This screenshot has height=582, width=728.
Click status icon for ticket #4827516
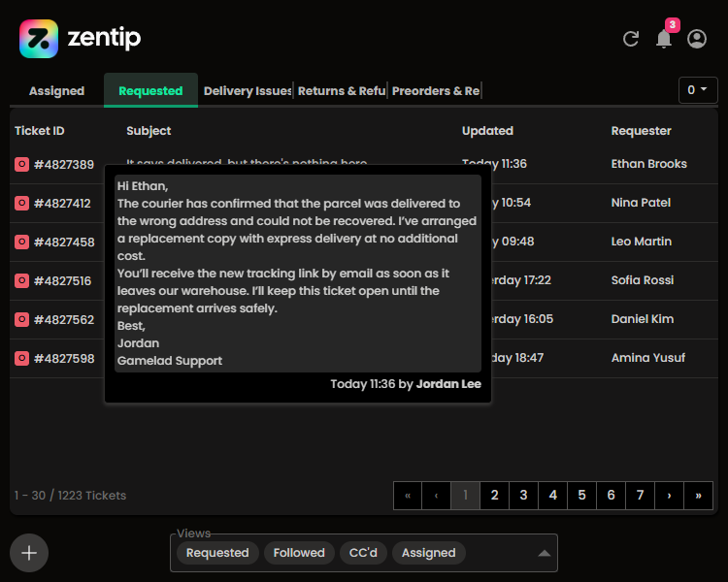click(21, 280)
